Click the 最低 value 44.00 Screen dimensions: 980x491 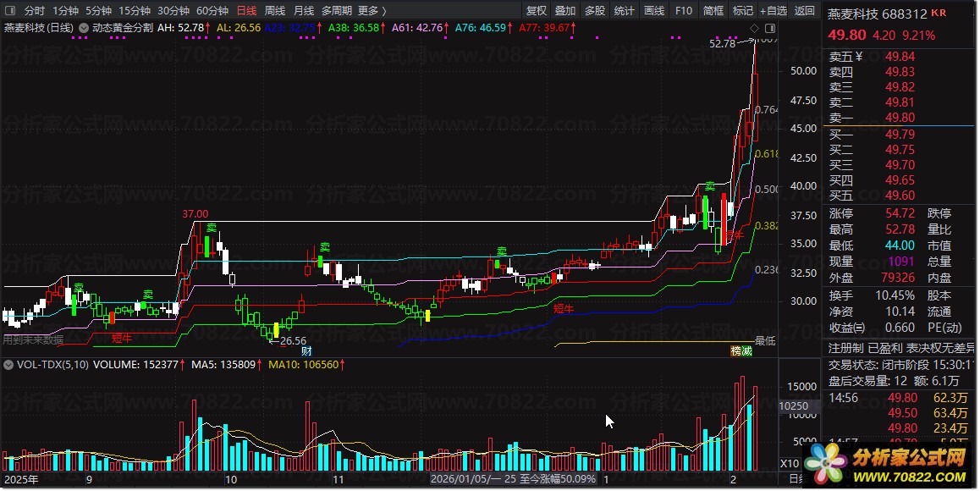pyautogui.click(x=900, y=245)
